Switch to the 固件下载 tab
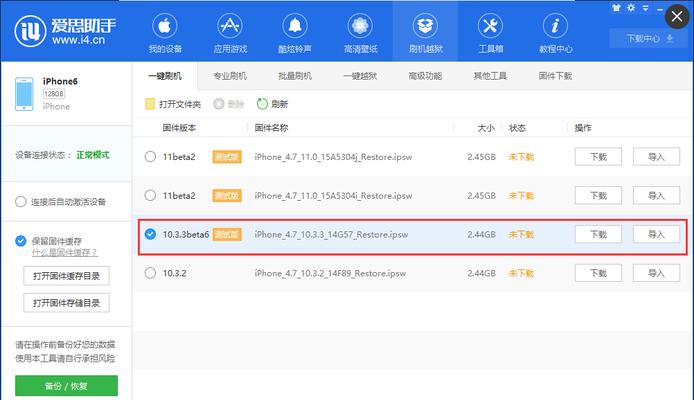The image size is (694, 400). 555,76
